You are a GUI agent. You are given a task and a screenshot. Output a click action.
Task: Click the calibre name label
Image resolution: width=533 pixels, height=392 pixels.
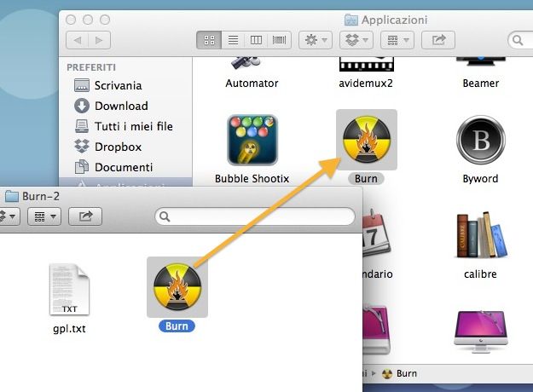click(481, 274)
